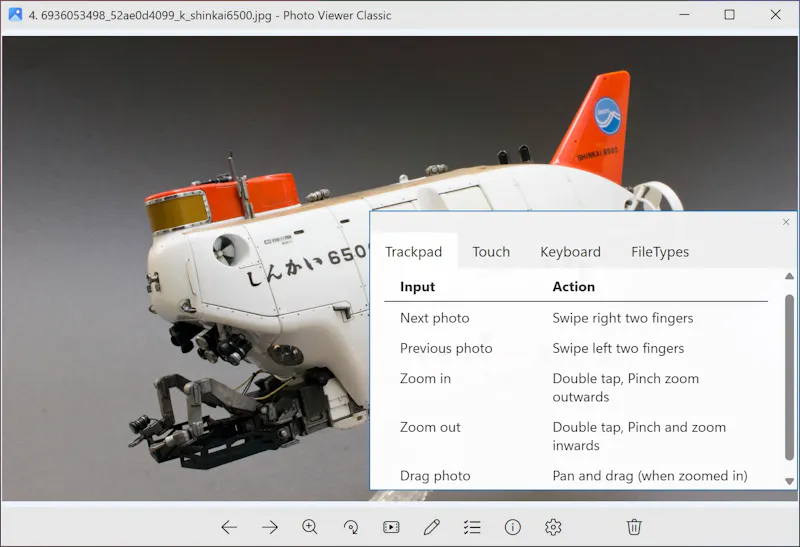
Task: Go to previous photo with left arrow
Action: (x=229, y=527)
